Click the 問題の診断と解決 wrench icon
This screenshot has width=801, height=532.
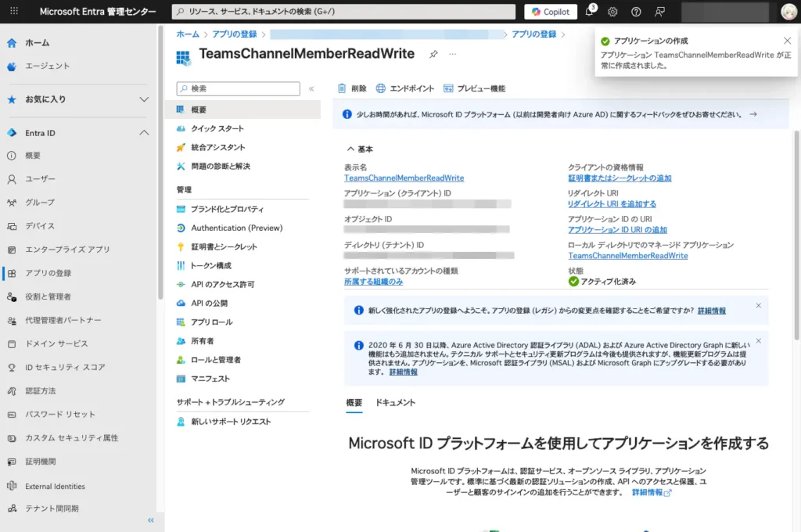point(181,167)
